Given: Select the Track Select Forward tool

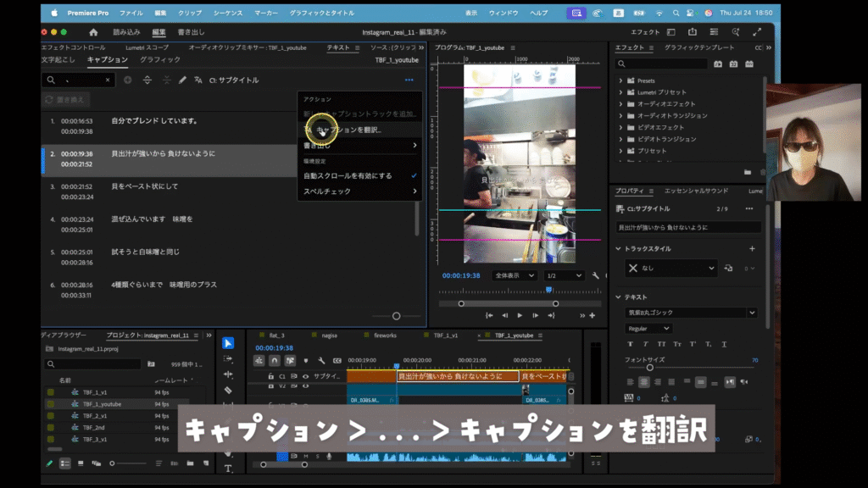Looking at the screenshot, I should [x=227, y=358].
